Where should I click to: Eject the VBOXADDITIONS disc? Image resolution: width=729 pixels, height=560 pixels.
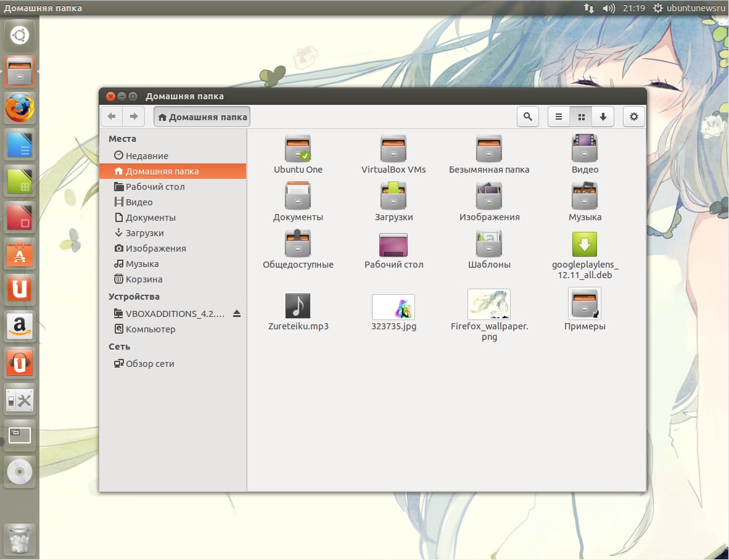click(237, 314)
